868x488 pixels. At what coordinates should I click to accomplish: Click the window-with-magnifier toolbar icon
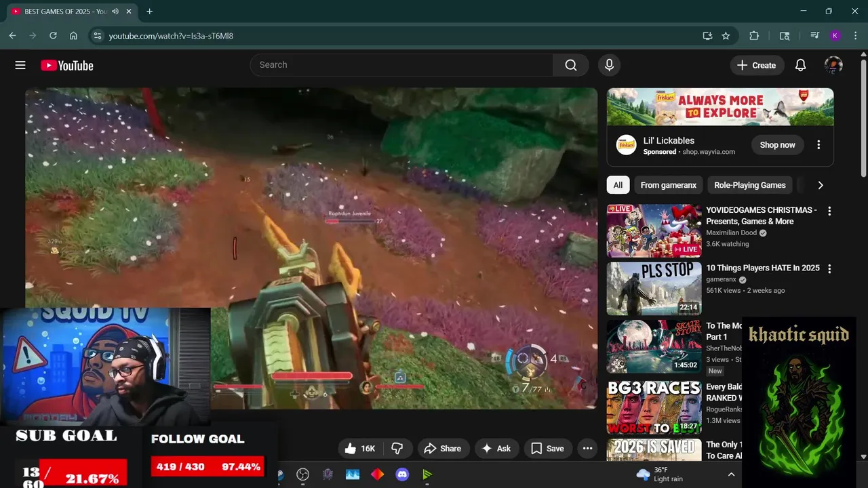point(785,36)
